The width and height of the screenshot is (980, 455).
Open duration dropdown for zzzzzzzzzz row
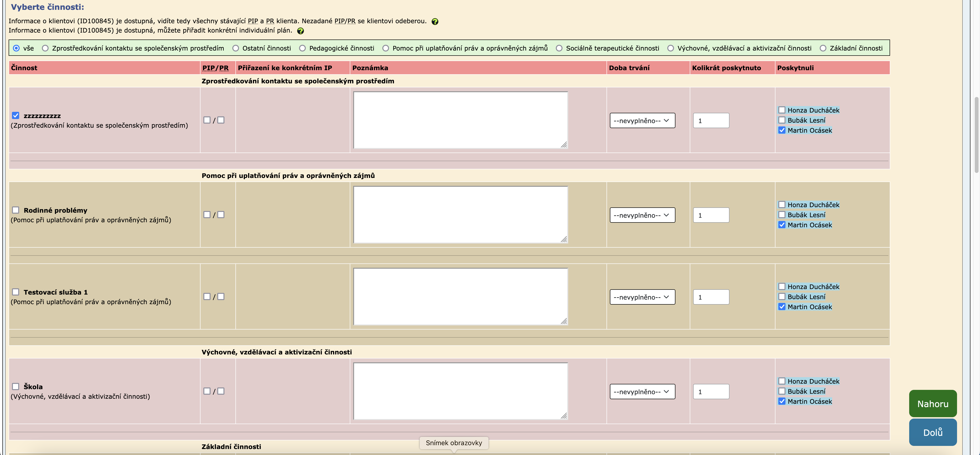click(x=642, y=121)
